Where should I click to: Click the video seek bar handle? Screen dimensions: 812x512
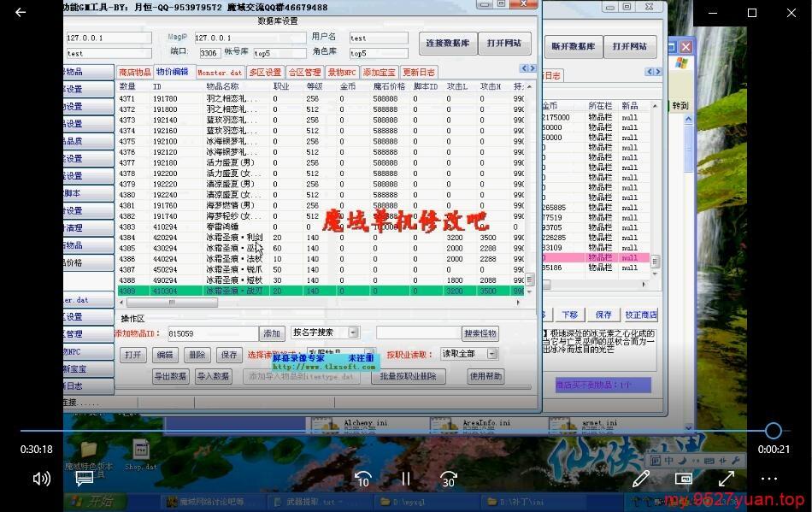pos(774,430)
